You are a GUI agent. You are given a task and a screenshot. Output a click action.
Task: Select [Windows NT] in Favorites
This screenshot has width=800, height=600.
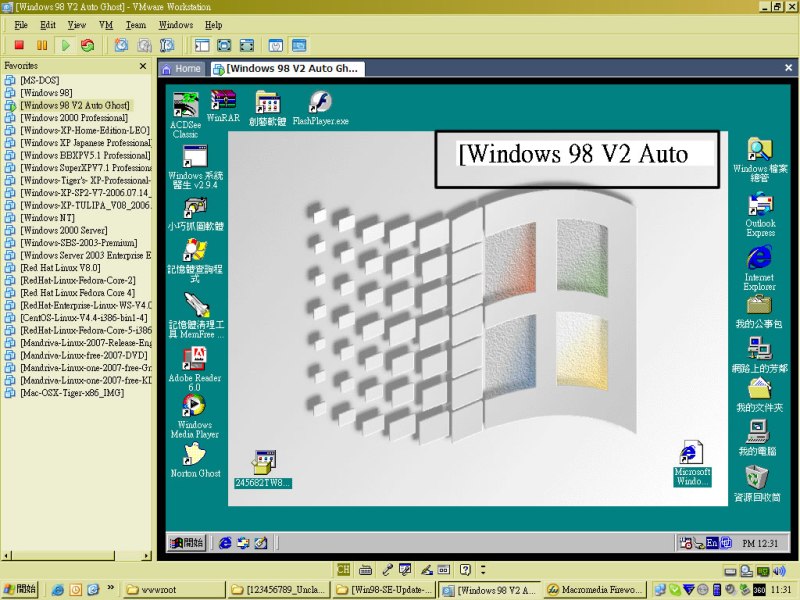pos(47,218)
